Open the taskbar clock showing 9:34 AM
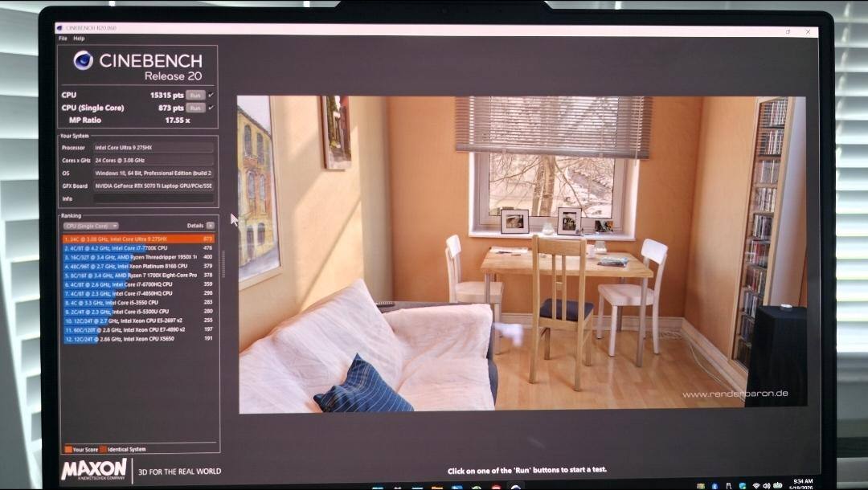868x490 pixels. 803,484
